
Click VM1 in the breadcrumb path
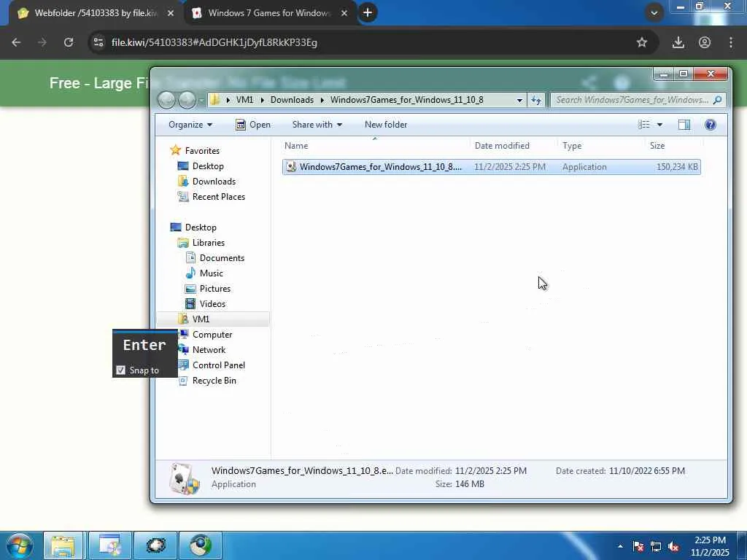click(x=245, y=100)
